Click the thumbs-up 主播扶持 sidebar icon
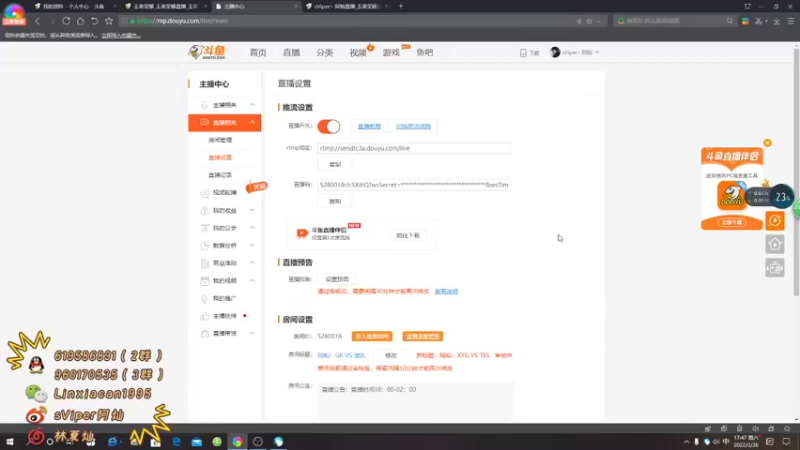800x450 pixels. pos(205,316)
